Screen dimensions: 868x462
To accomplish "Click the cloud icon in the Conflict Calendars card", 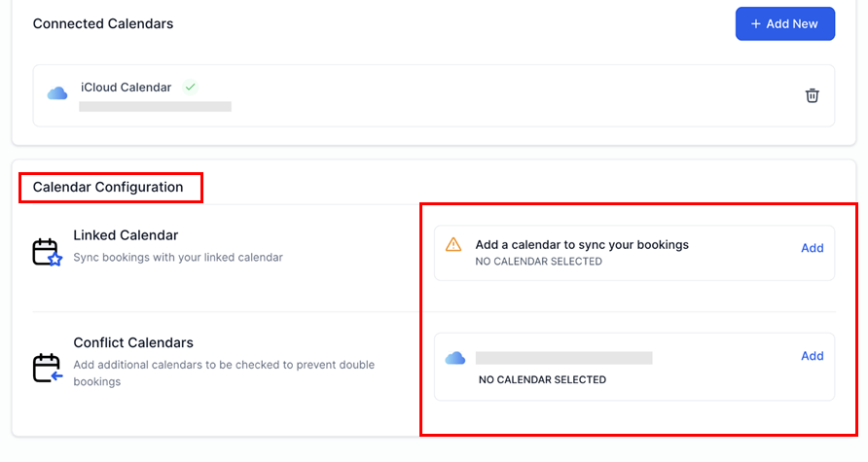I will (x=454, y=358).
